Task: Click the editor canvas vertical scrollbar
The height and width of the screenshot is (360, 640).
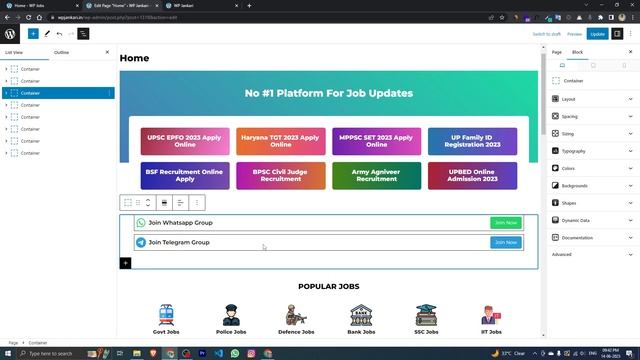Action: (x=543, y=94)
